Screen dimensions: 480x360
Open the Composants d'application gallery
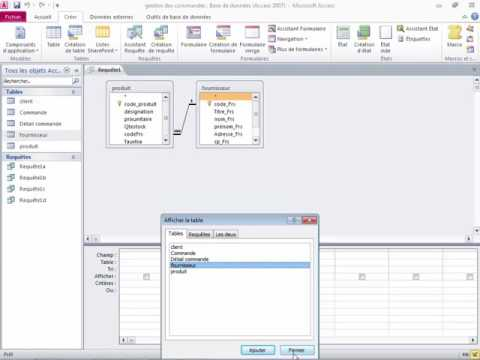(x=21, y=40)
